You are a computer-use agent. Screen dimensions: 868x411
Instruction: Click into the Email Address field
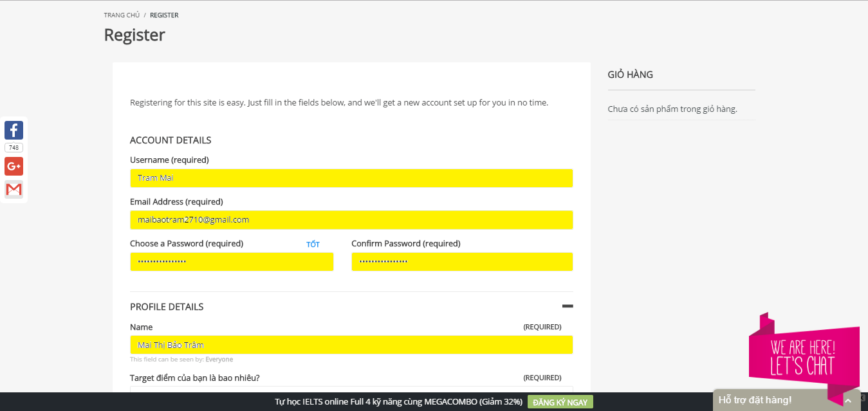[x=351, y=220]
